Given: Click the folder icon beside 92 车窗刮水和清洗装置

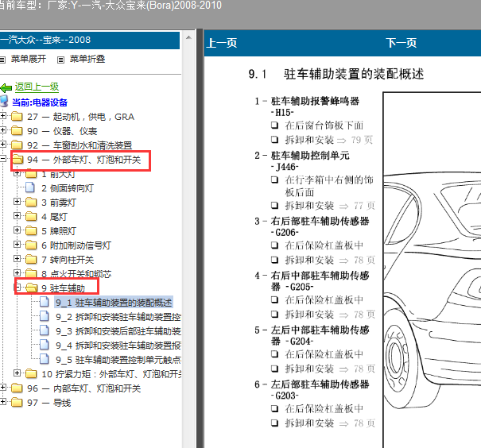Looking at the screenshot, I should 17,145.
